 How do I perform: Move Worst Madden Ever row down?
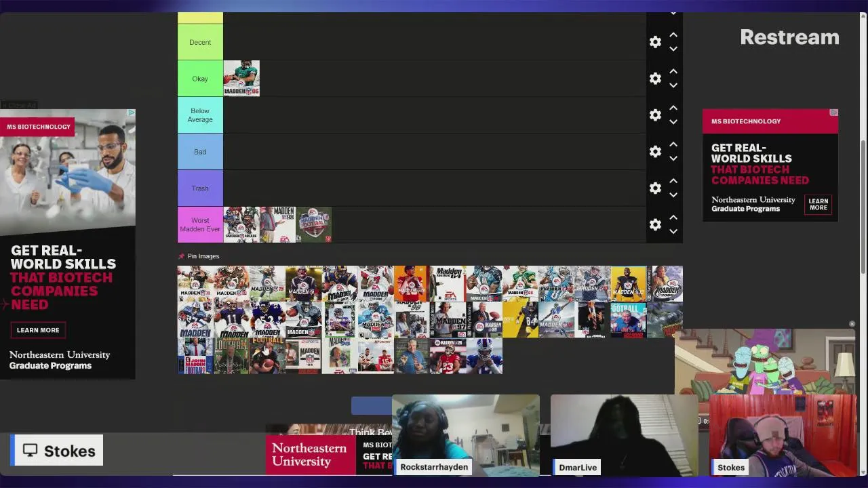coord(673,231)
